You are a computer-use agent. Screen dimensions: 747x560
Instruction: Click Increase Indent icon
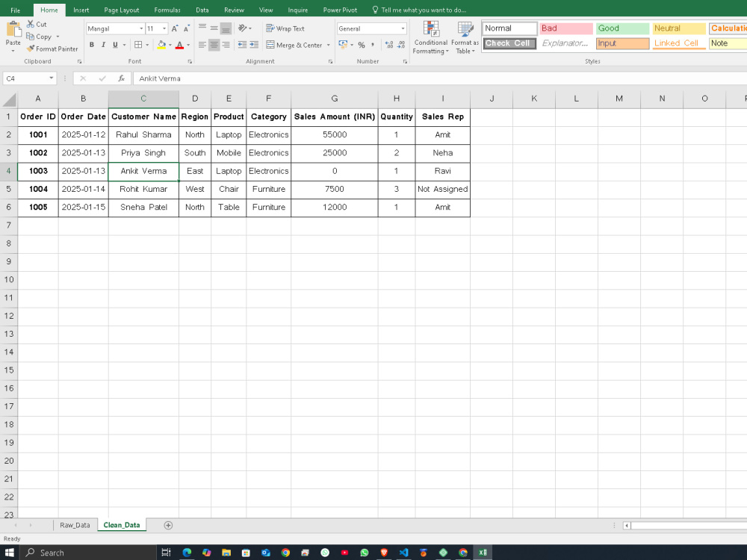(x=254, y=45)
